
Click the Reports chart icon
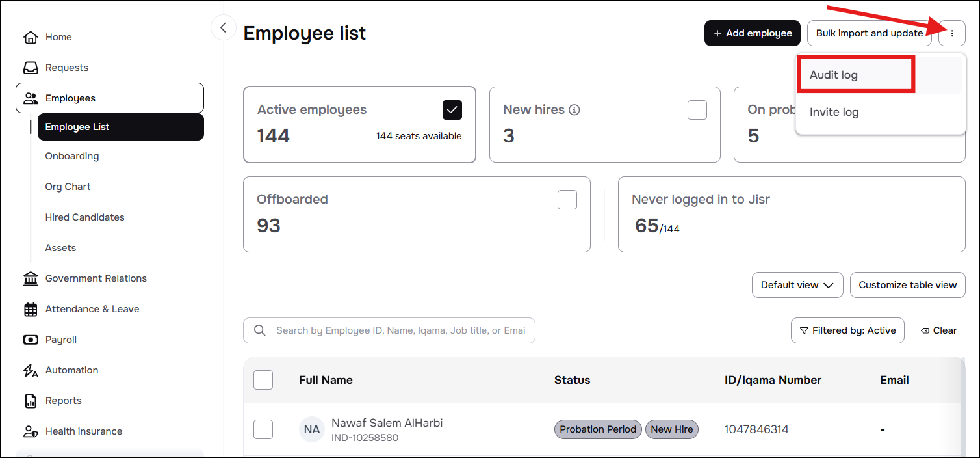tap(31, 401)
